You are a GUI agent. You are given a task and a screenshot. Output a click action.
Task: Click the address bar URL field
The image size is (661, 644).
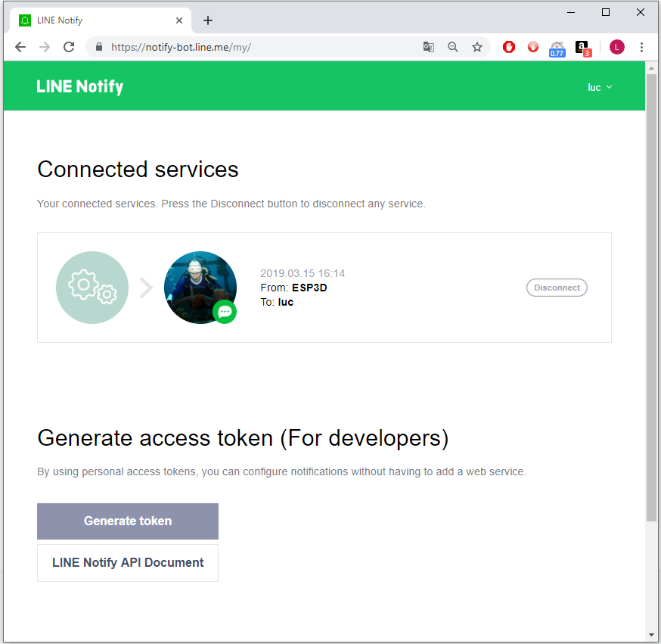[257, 47]
